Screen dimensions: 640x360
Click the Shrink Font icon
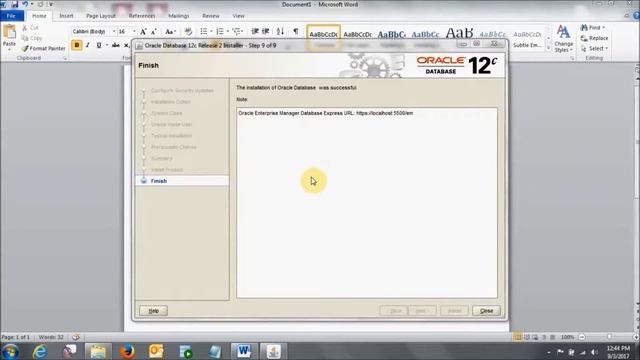tap(153, 31)
